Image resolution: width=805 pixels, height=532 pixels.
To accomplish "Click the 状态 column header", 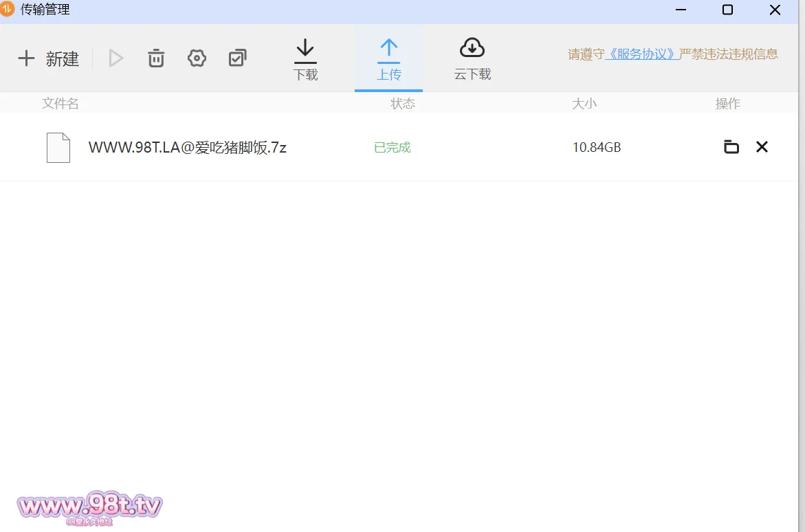I will [x=403, y=104].
